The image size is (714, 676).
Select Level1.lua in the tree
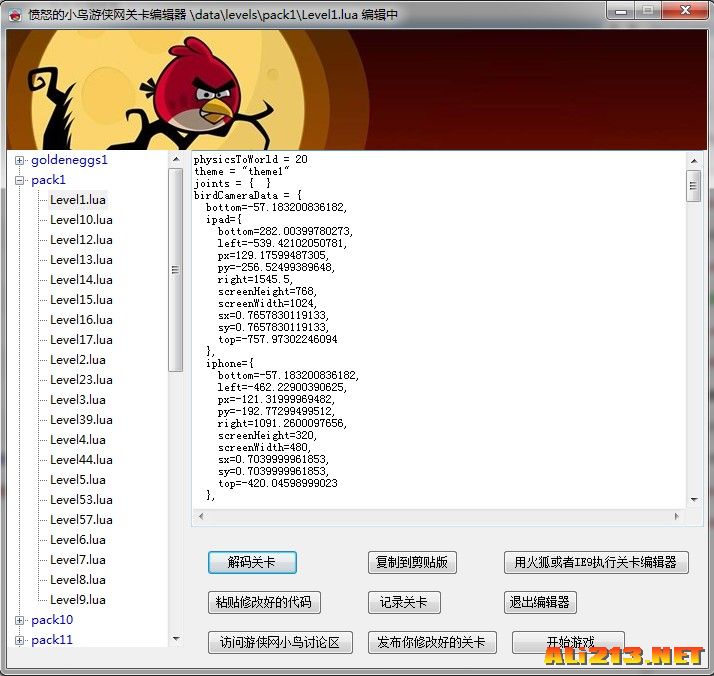[77, 200]
